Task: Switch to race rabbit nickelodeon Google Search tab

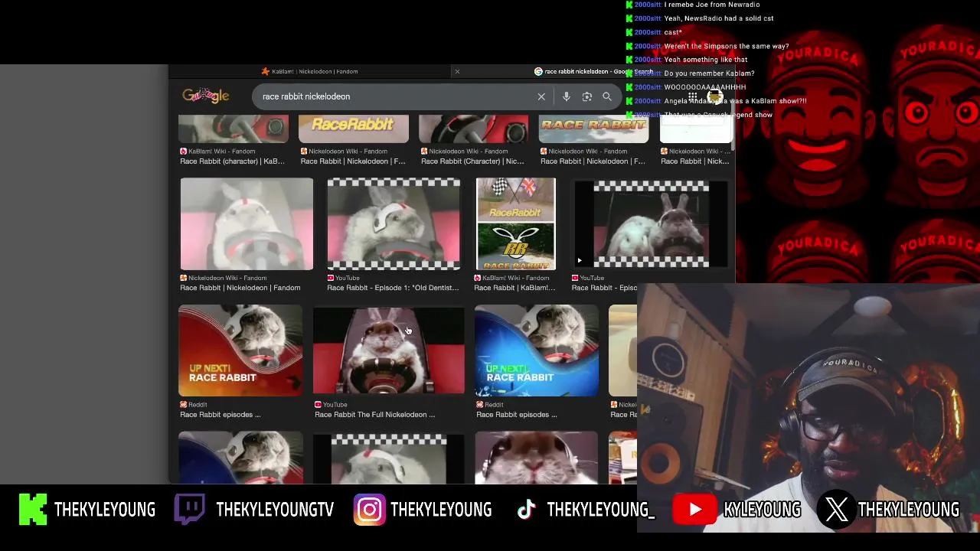Action: [x=593, y=72]
